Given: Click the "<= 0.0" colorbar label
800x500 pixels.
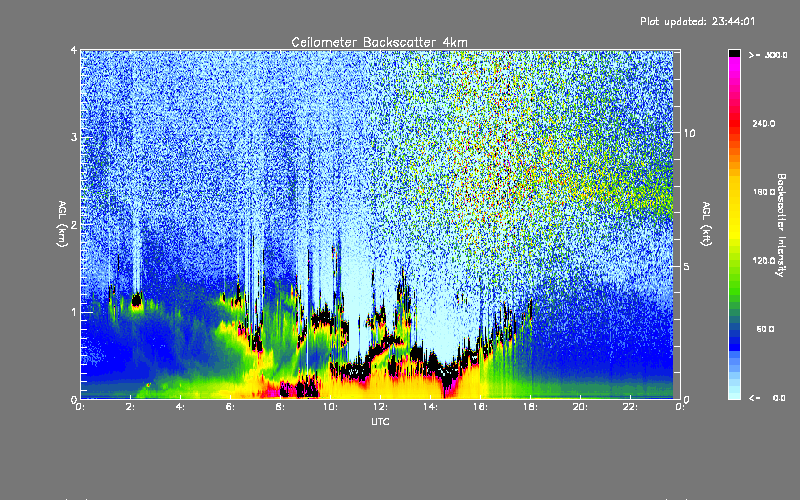Looking at the screenshot, I should [x=768, y=398].
